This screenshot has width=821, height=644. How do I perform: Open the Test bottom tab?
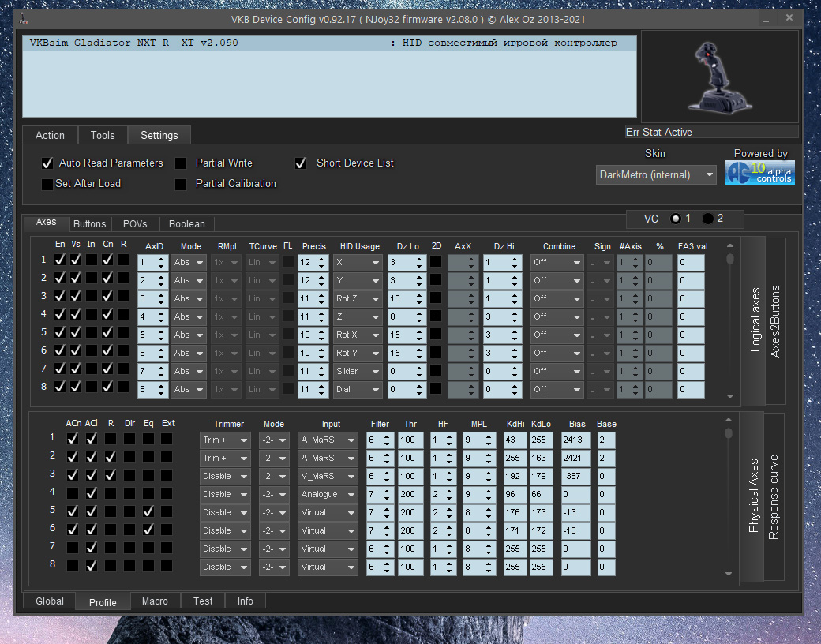[x=203, y=601]
